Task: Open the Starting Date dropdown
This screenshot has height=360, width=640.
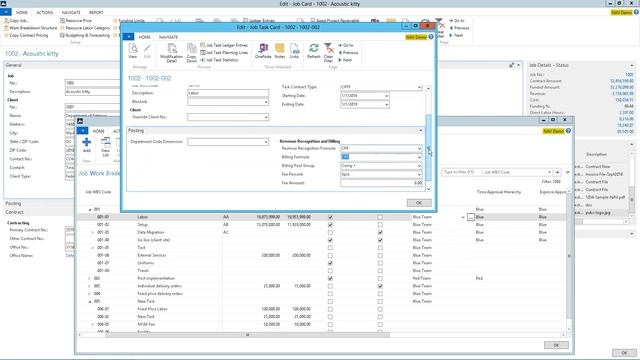Action: click(387, 96)
